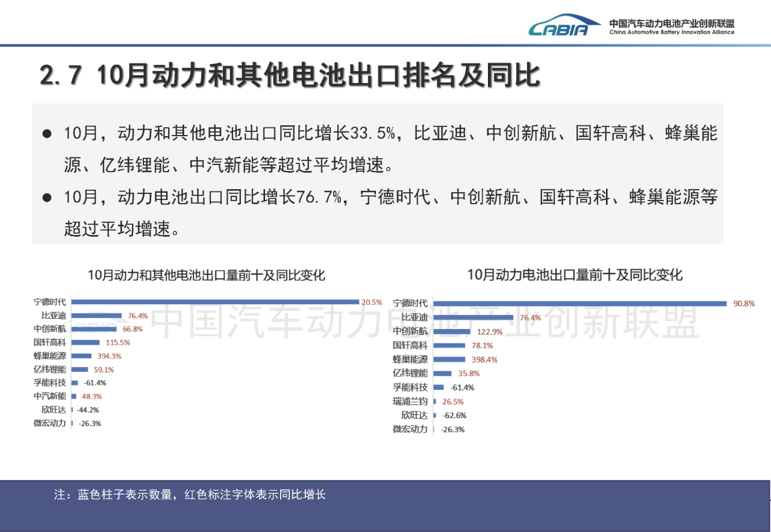Click the chart title 10月动力电池出口量前十及同比变化
The image size is (771, 532).
click(x=575, y=275)
